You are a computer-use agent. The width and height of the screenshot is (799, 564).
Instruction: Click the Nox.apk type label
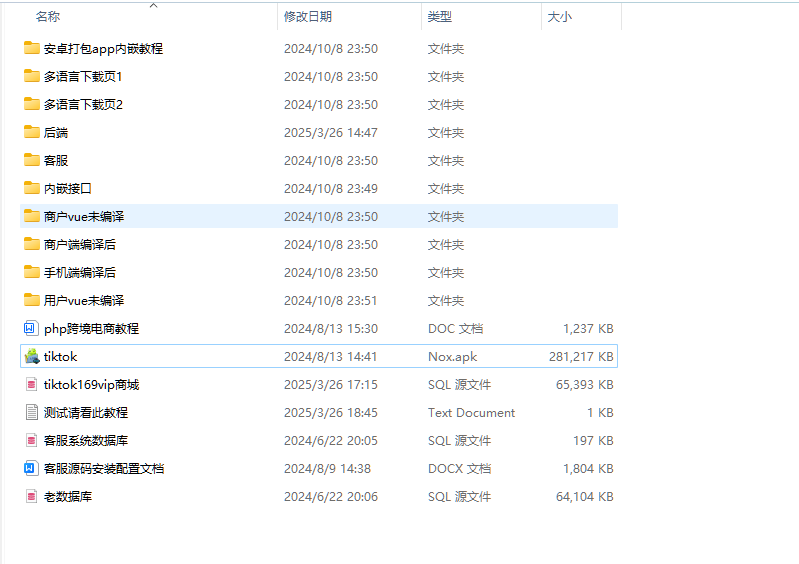452,357
